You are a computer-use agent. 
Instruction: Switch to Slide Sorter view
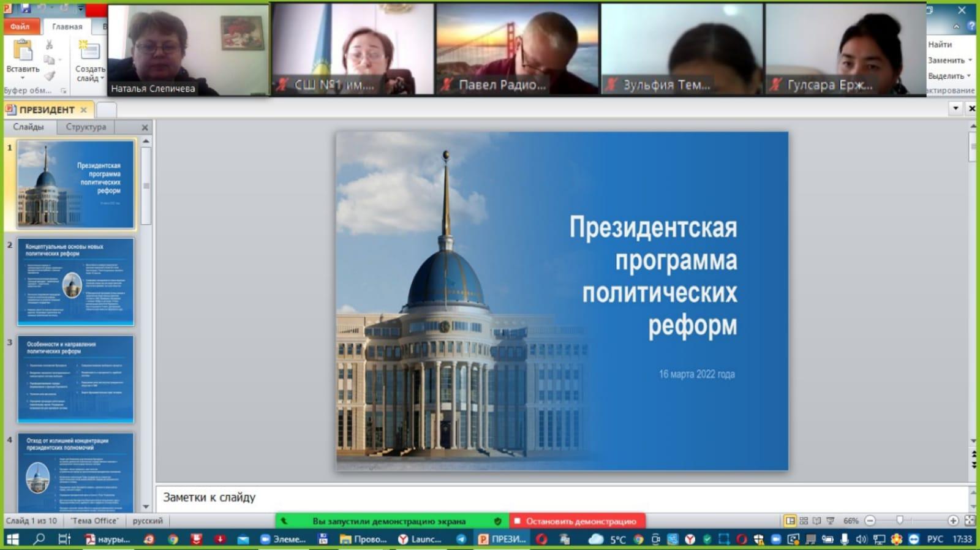(x=804, y=521)
